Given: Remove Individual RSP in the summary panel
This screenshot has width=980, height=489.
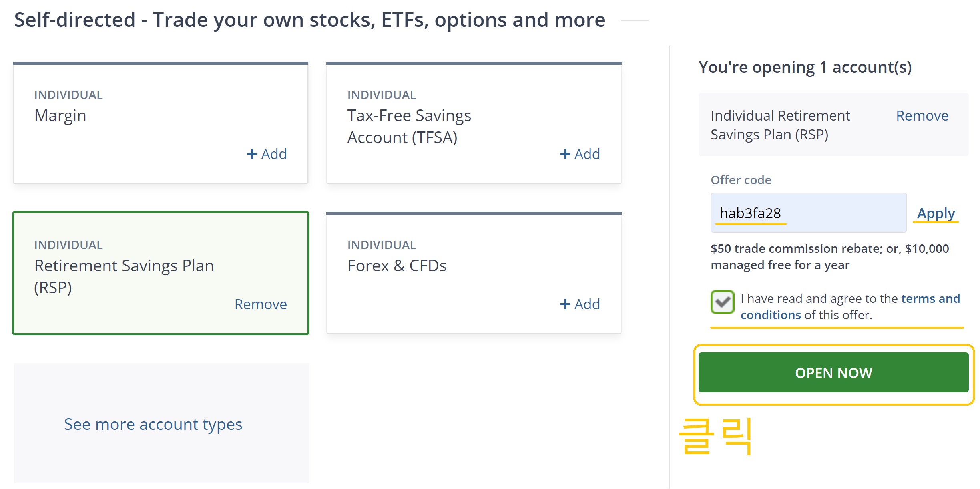Looking at the screenshot, I should (x=922, y=115).
